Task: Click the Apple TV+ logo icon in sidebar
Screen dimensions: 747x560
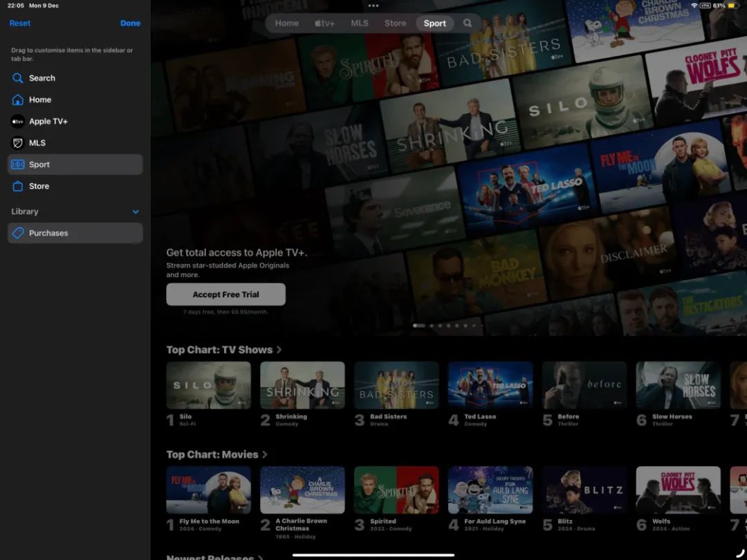Action: [x=17, y=122]
